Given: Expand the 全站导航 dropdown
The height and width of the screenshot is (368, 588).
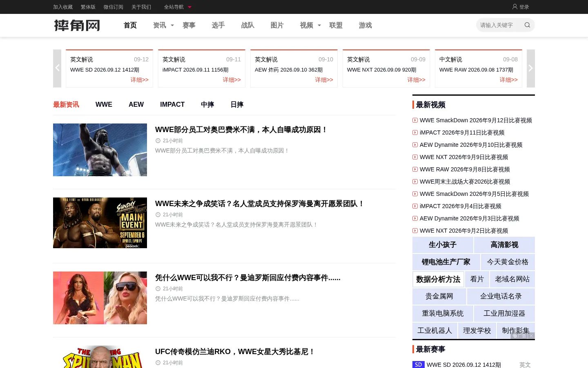Looking at the screenshot, I should pos(178,7).
